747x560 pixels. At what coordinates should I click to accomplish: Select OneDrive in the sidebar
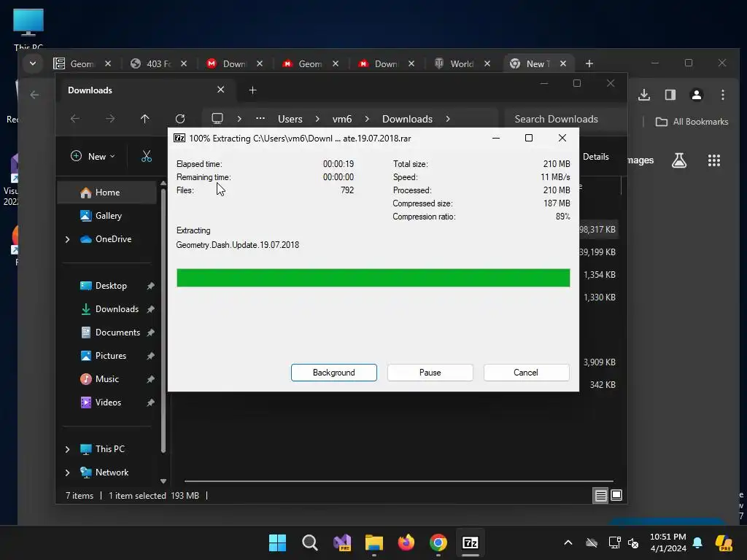(x=112, y=239)
